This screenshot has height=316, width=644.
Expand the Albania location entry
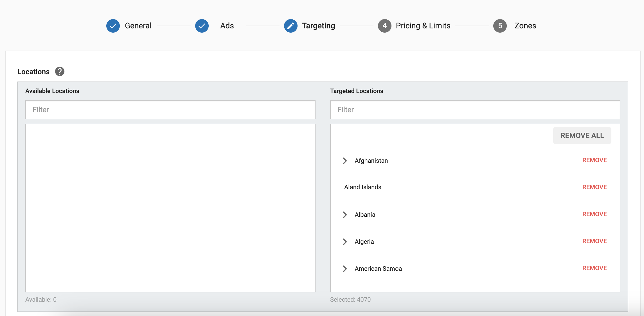[345, 215]
